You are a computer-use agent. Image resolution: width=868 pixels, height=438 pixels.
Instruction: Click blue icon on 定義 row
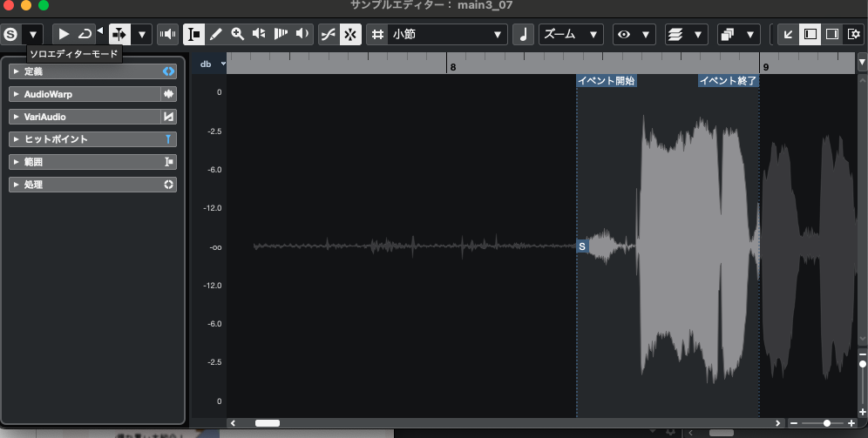(x=168, y=71)
